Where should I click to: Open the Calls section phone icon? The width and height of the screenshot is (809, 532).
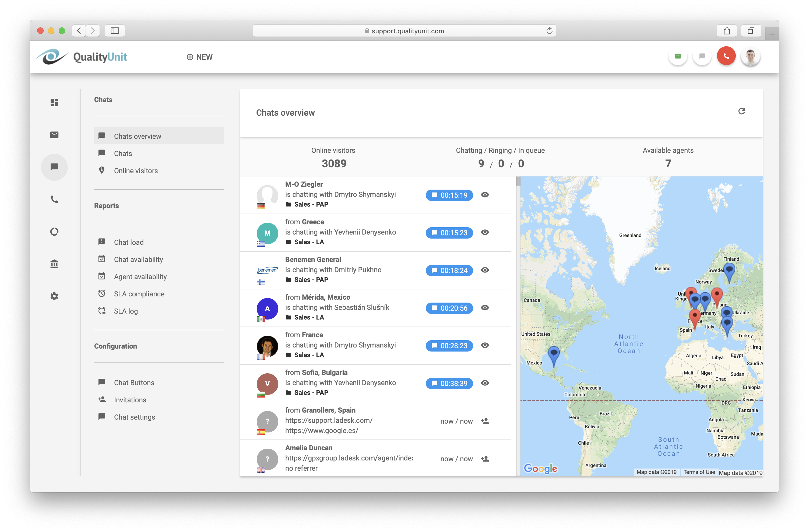pyautogui.click(x=54, y=200)
